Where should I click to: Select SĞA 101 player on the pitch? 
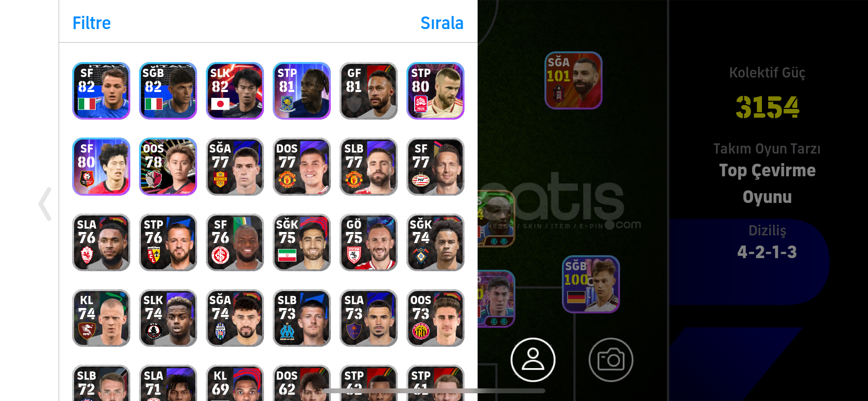click(573, 80)
